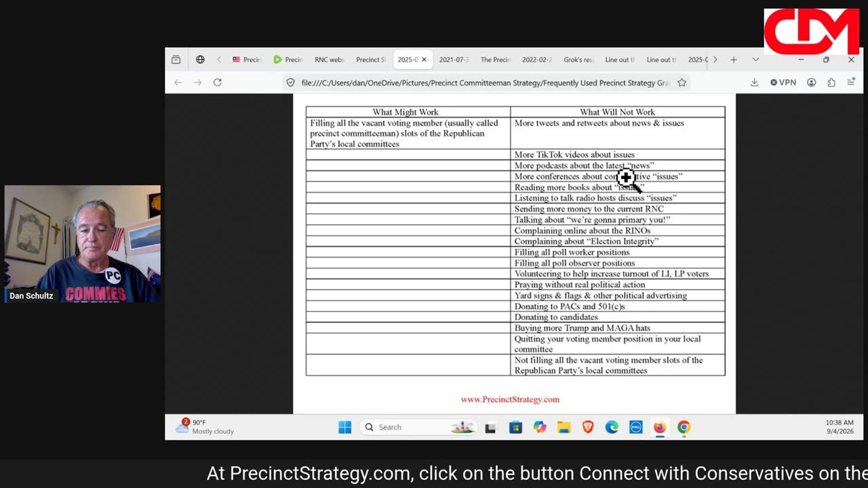This screenshot has height=488, width=868.
Task: Click the taskbar Search box
Action: click(419, 427)
